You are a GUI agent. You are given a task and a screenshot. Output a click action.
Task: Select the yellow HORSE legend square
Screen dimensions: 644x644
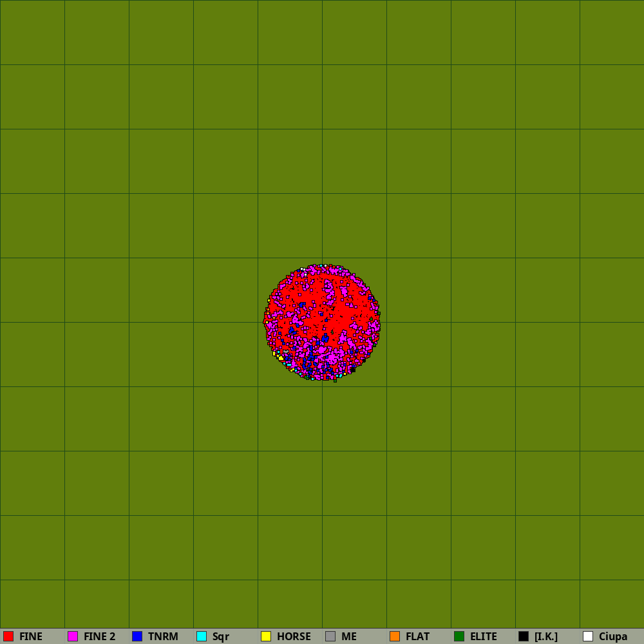click(x=266, y=636)
